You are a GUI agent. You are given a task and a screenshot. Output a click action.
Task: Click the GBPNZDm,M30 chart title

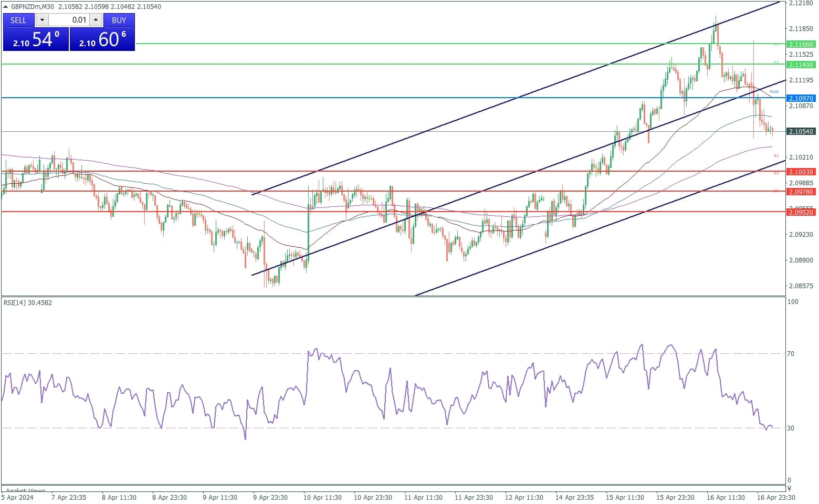tap(32, 7)
